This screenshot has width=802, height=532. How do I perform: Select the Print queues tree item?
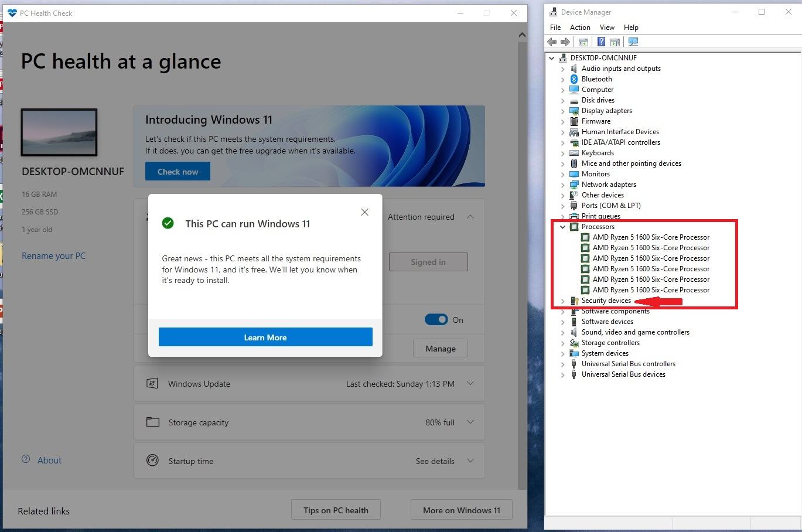click(600, 216)
